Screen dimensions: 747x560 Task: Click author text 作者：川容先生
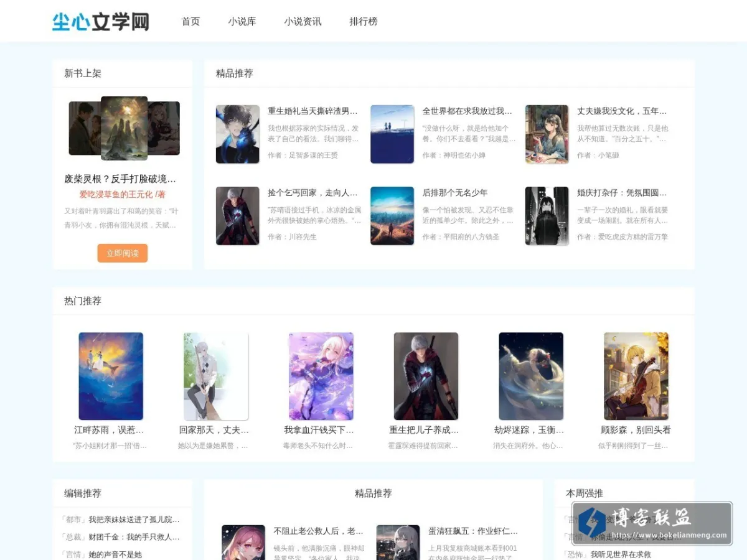(x=292, y=236)
